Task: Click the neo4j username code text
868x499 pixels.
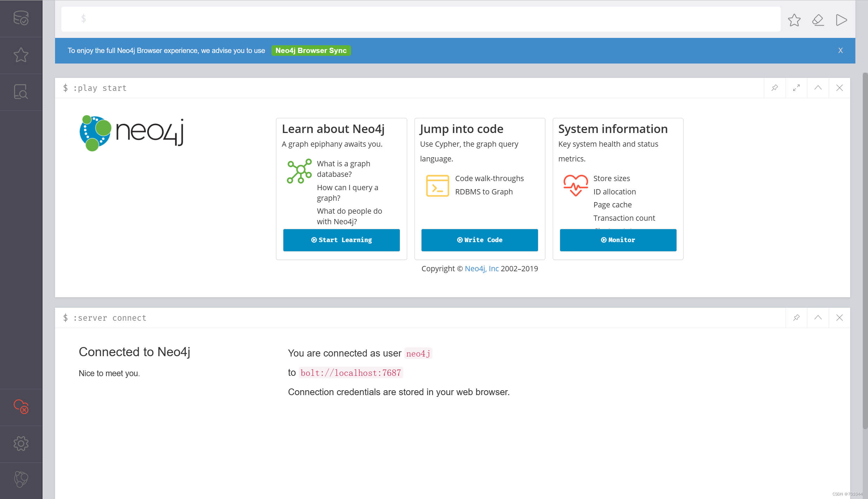Action: point(418,353)
